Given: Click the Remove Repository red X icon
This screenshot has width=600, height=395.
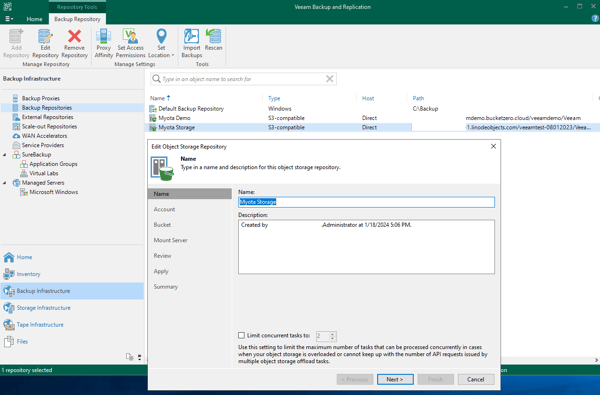Looking at the screenshot, I should [74, 37].
